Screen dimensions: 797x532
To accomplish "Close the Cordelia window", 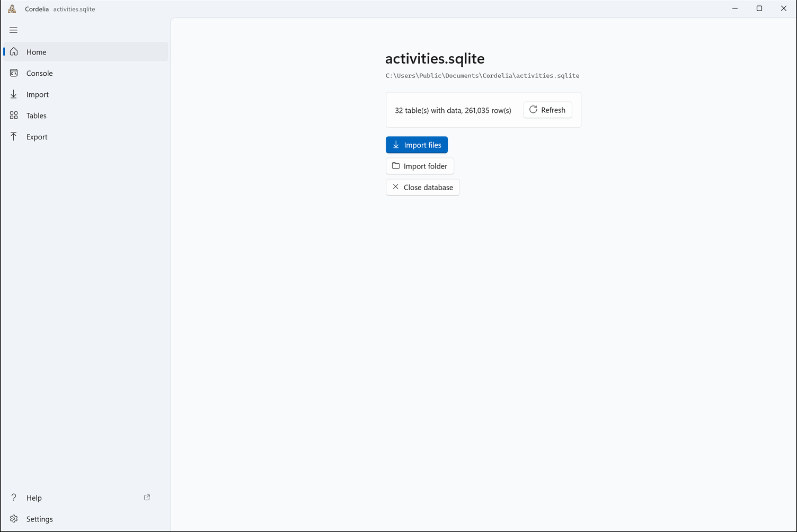I will coord(784,8).
